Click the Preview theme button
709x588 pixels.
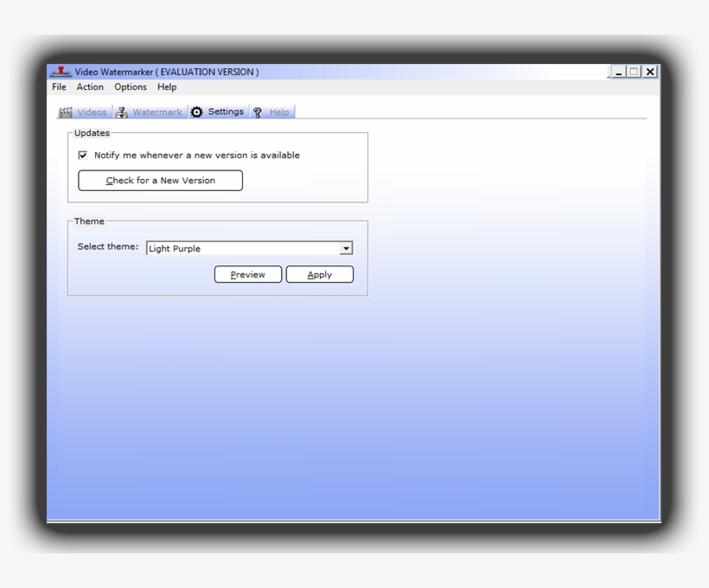(x=248, y=275)
